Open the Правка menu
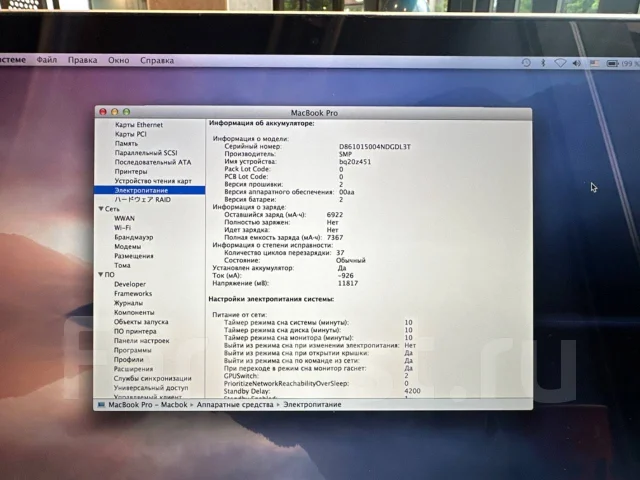This screenshot has width=640, height=480. click(x=82, y=60)
